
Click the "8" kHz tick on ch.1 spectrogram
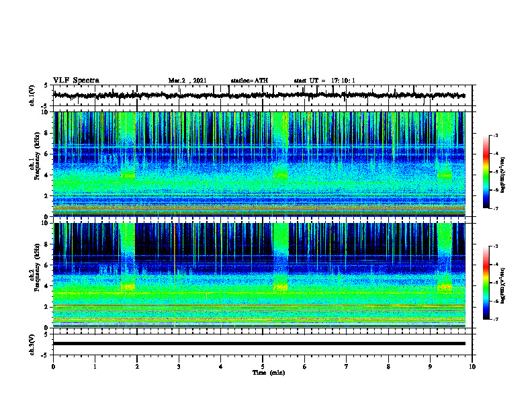(x=47, y=133)
